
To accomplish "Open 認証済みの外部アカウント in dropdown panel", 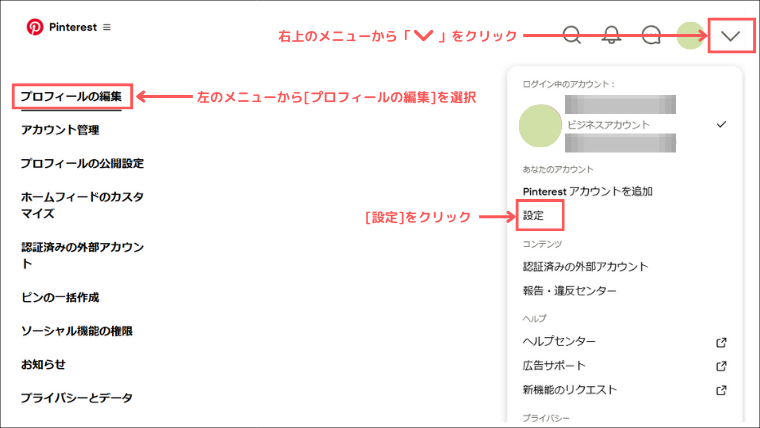I will click(x=586, y=267).
